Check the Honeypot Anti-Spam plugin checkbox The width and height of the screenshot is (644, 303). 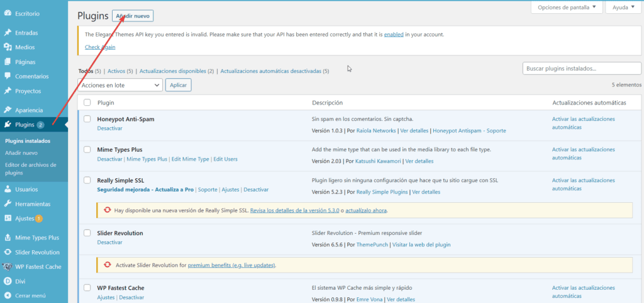[x=87, y=119]
